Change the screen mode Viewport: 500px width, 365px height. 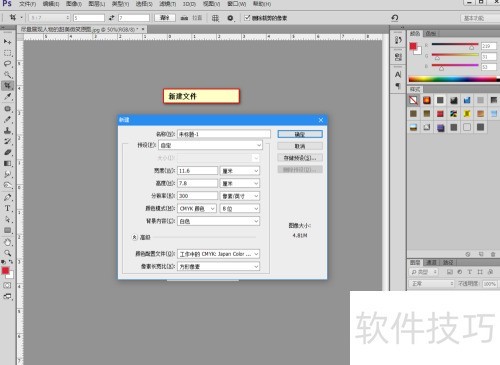tap(7, 296)
